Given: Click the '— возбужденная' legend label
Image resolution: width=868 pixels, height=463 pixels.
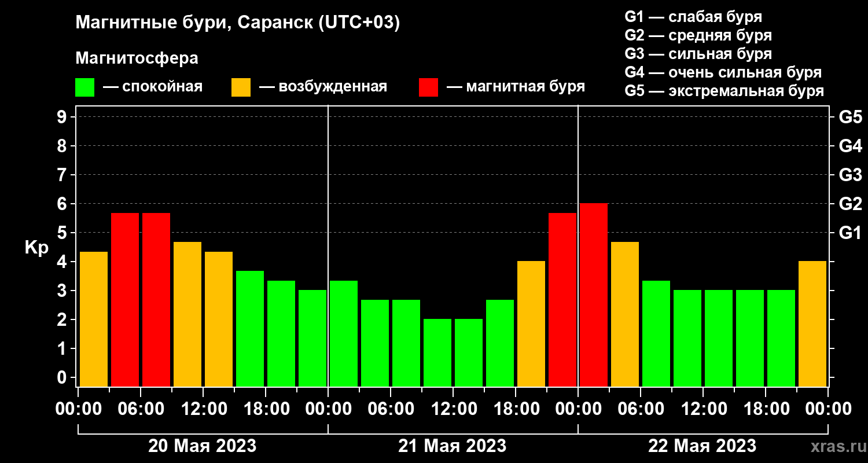Looking at the screenshot, I should [x=323, y=87].
